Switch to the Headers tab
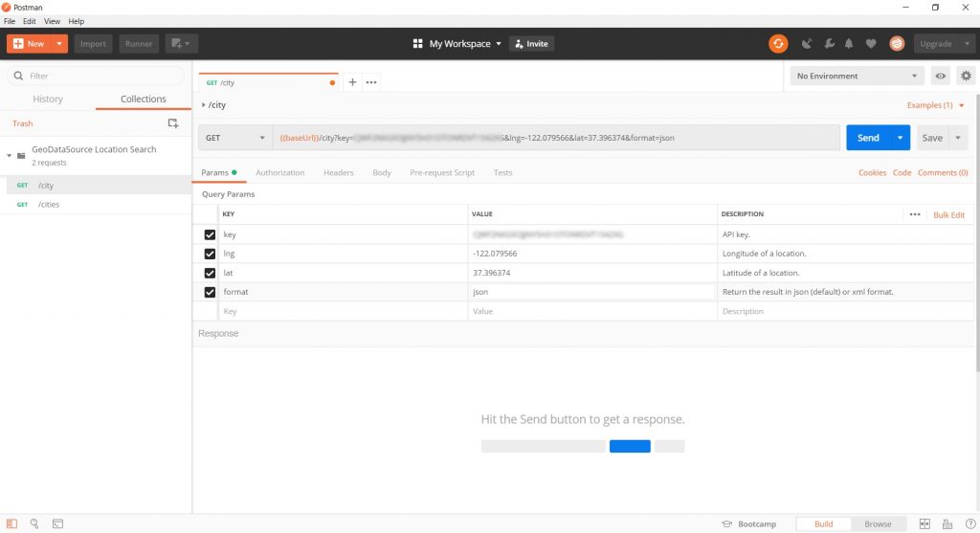The height and width of the screenshot is (533, 980). [338, 172]
